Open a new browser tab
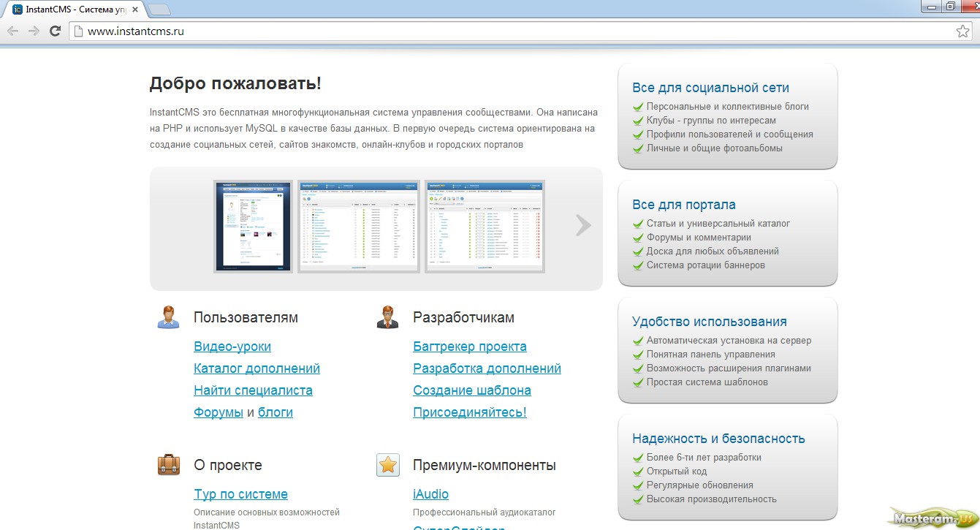Screen dimensions: 980x530 (x=159, y=10)
